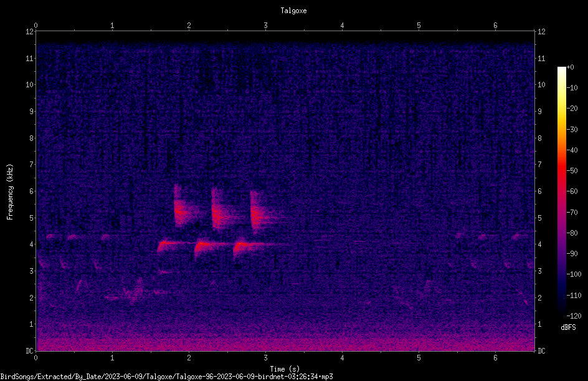
Task: Click the 6 kHz tick on right axis
Action: point(539,191)
